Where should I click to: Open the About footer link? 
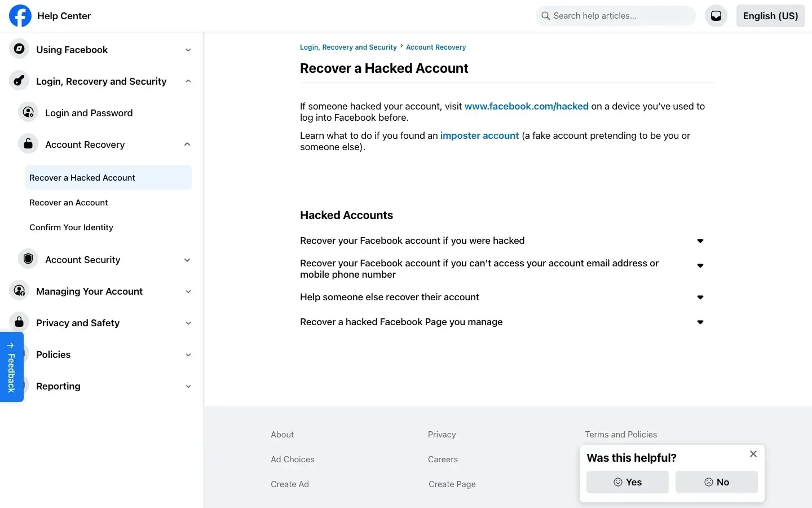(282, 435)
